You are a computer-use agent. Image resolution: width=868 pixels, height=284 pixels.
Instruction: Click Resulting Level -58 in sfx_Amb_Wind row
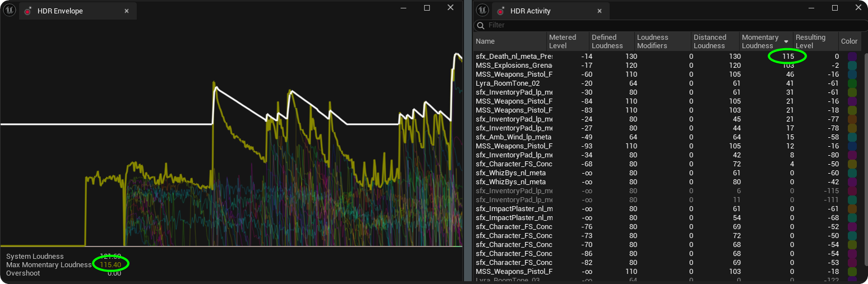(x=832, y=137)
